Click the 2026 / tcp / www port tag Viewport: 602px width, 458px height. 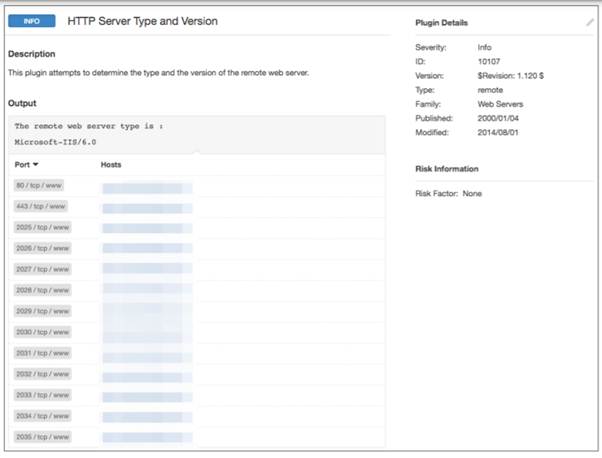pos(43,248)
